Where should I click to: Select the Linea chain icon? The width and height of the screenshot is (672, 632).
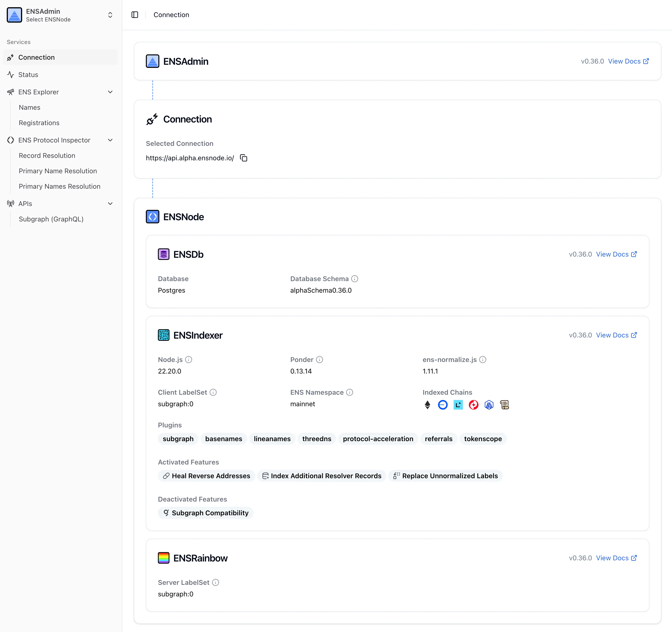(x=458, y=405)
